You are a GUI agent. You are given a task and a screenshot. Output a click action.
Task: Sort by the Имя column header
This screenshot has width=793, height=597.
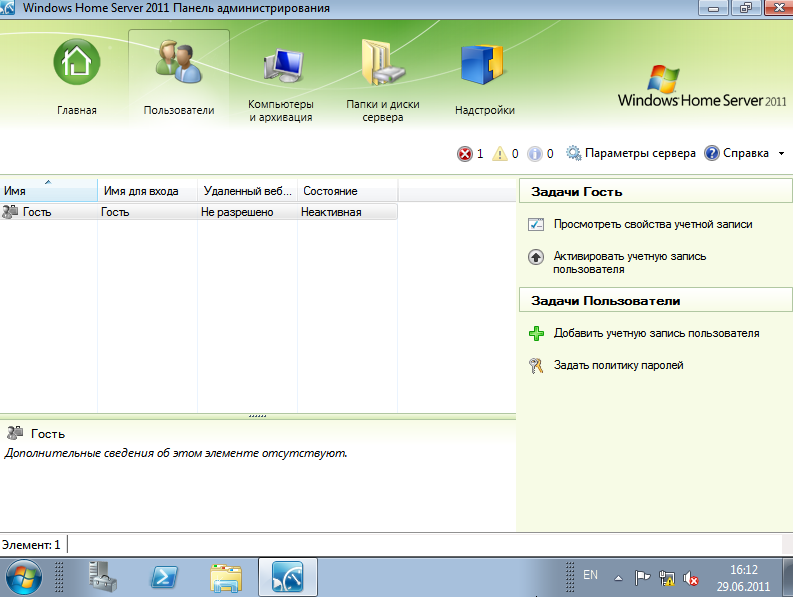[49, 190]
